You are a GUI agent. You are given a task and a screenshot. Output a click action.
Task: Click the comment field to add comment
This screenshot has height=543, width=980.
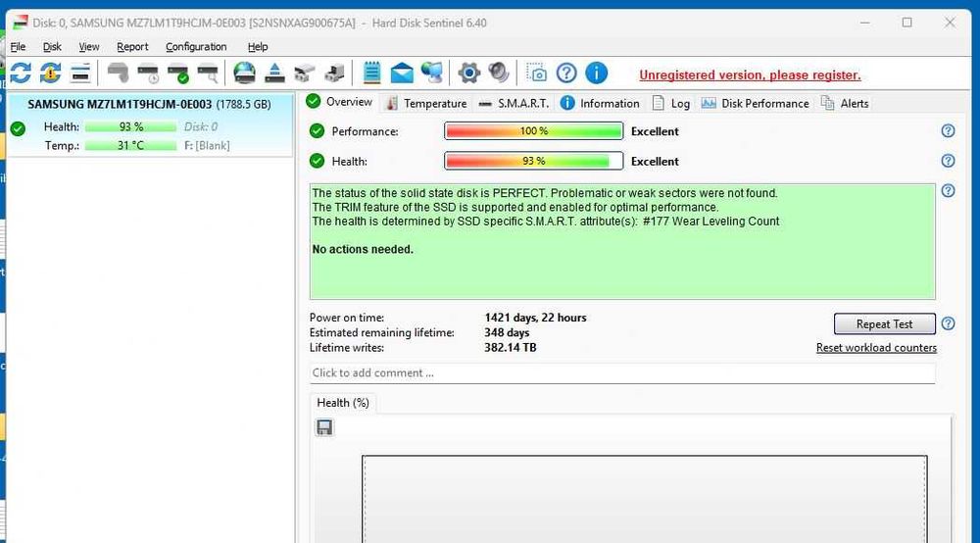[x=622, y=373]
